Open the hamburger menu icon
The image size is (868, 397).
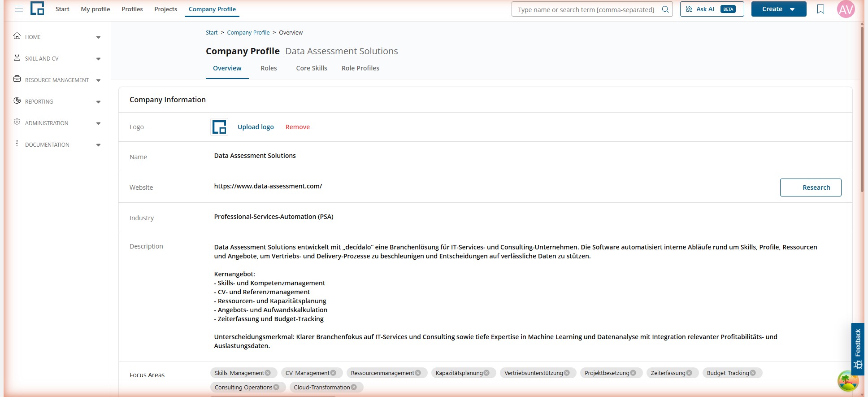[19, 9]
